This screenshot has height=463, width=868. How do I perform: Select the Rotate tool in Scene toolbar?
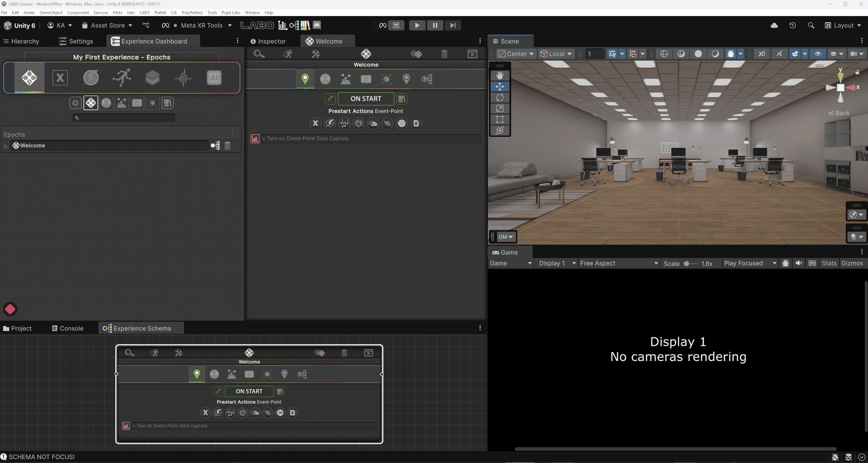point(500,98)
